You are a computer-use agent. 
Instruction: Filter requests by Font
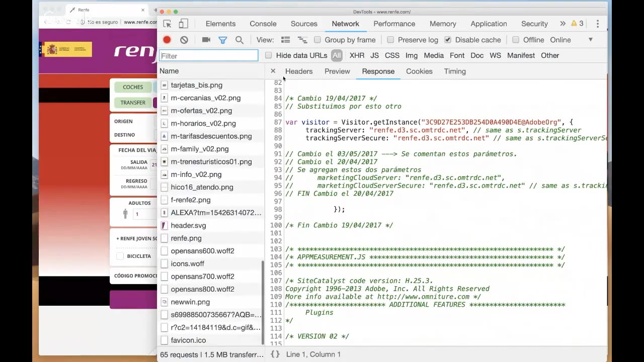457,55
